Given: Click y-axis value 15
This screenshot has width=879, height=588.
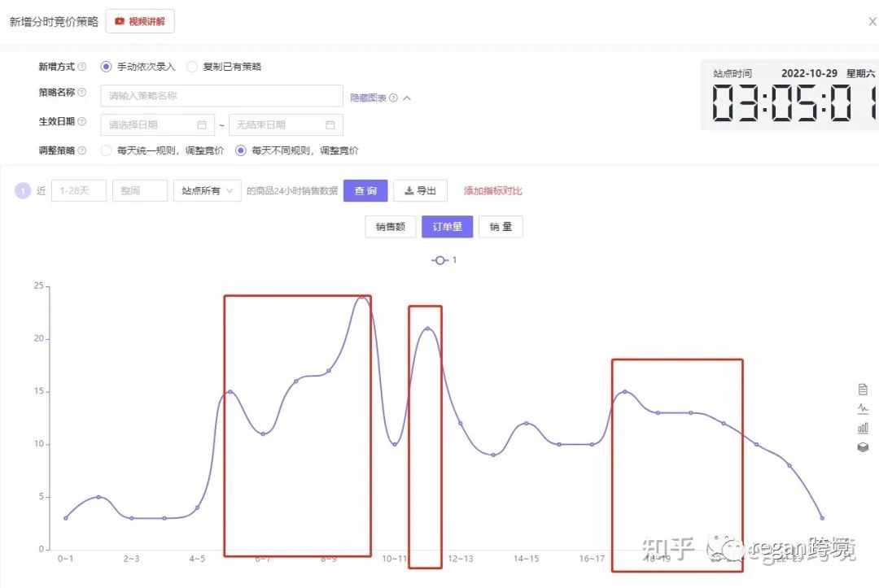Looking at the screenshot, I should [x=38, y=391].
